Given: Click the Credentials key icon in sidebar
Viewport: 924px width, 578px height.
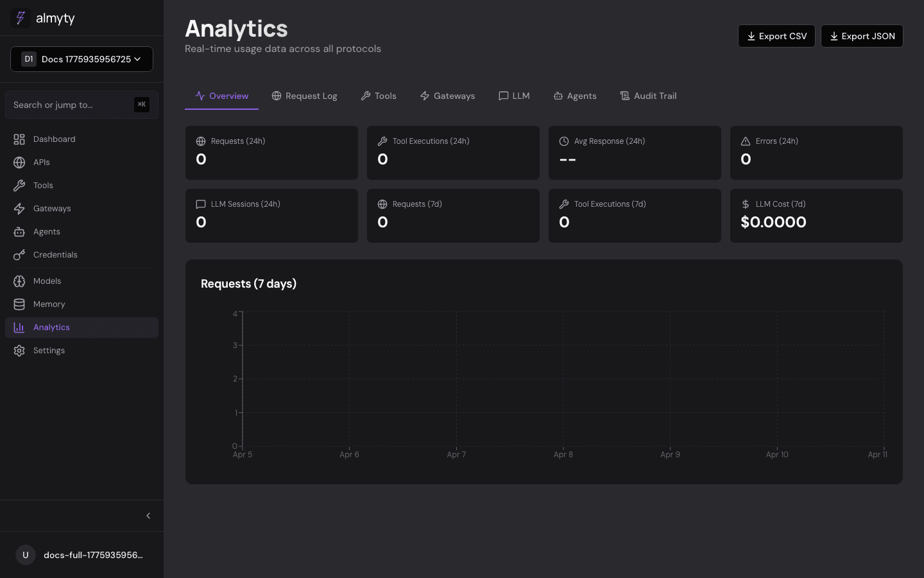Looking at the screenshot, I should [19, 255].
